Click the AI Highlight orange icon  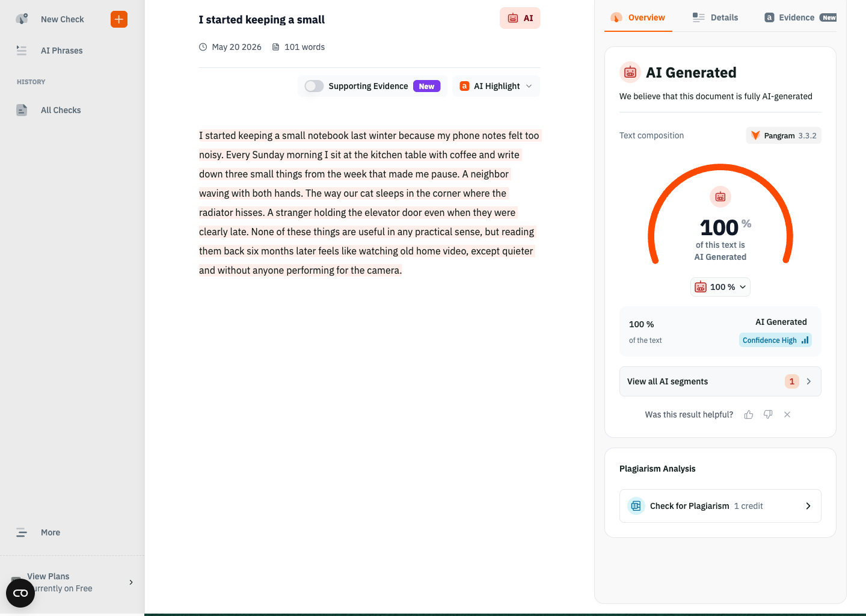pyautogui.click(x=464, y=86)
